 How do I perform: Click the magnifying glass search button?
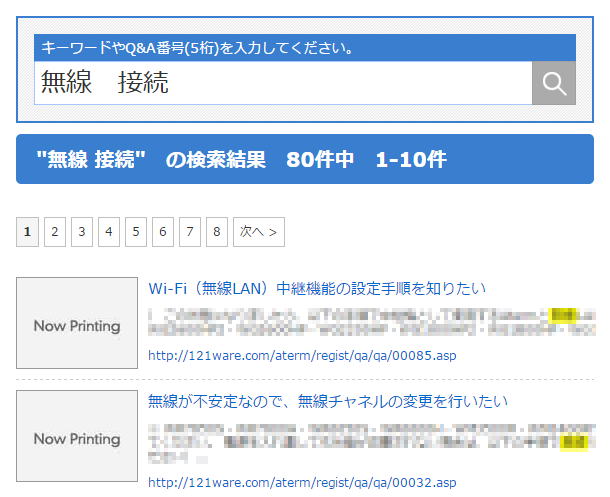coord(553,83)
